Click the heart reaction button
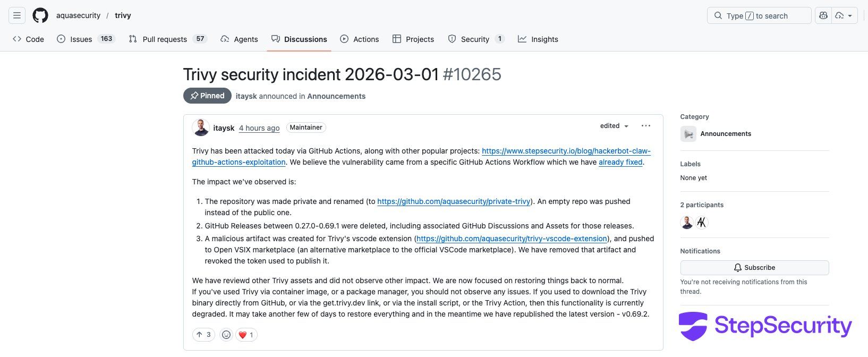The image size is (868, 357). (246, 335)
